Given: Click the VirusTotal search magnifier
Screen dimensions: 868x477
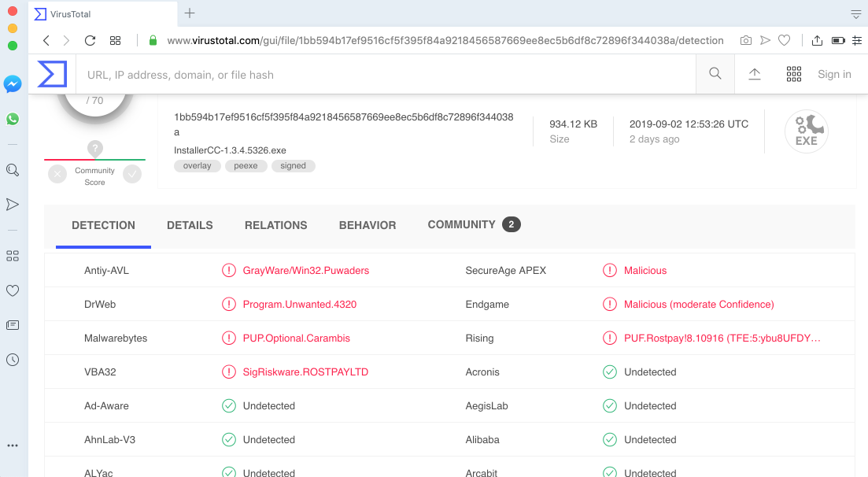Looking at the screenshot, I should pyautogui.click(x=715, y=74).
